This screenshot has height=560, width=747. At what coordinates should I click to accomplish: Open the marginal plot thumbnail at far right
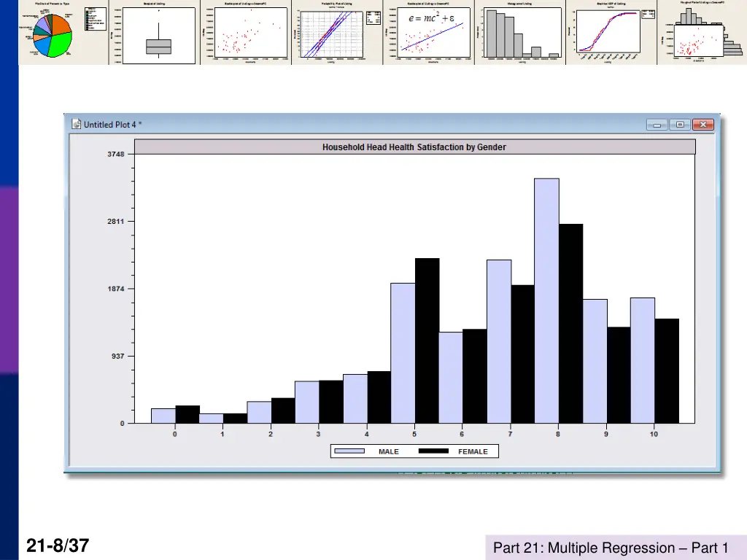click(703, 32)
